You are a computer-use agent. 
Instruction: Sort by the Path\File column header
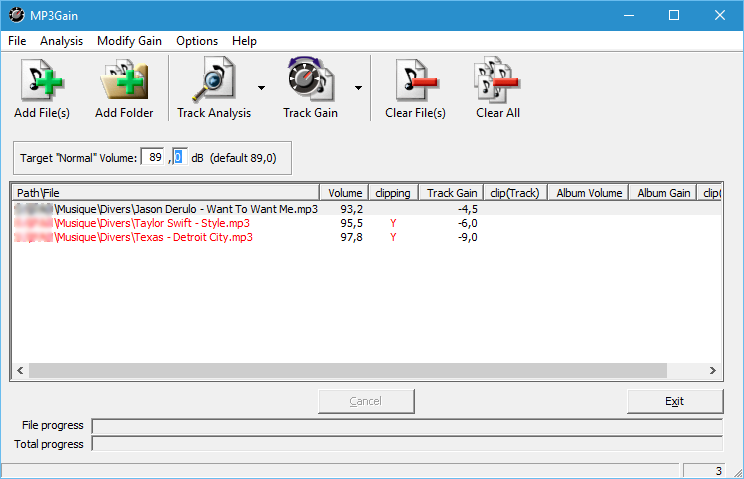[166, 193]
